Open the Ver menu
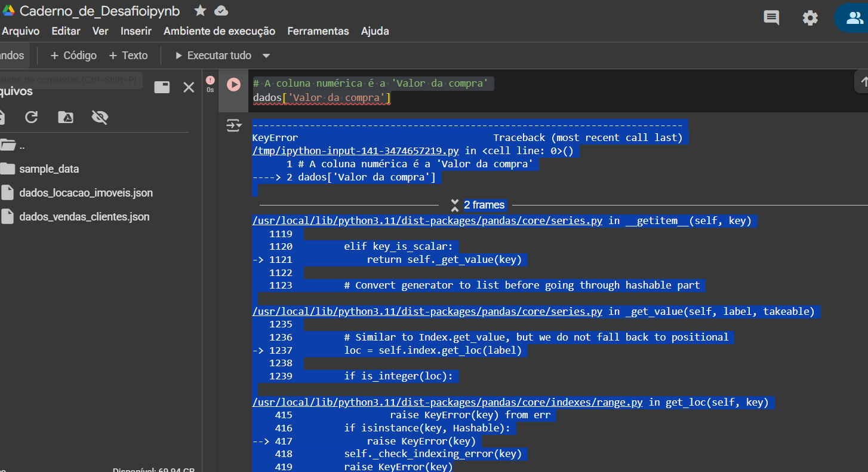This screenshot has height=472, width=868. (x=100, y=31)
